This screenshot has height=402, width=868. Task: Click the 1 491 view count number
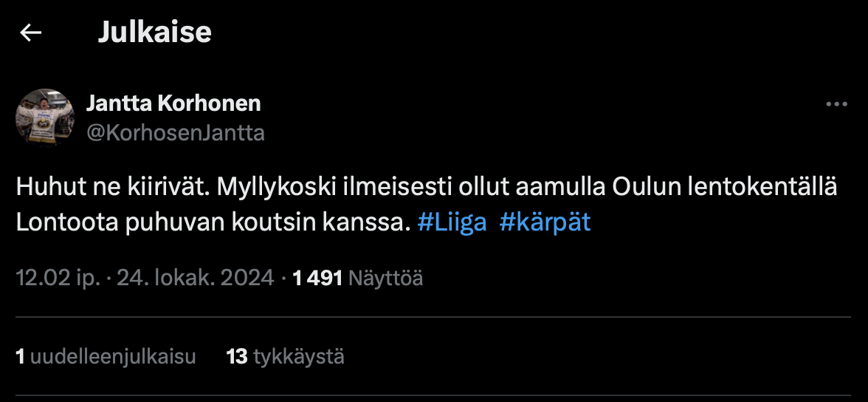tap(317, 278)
